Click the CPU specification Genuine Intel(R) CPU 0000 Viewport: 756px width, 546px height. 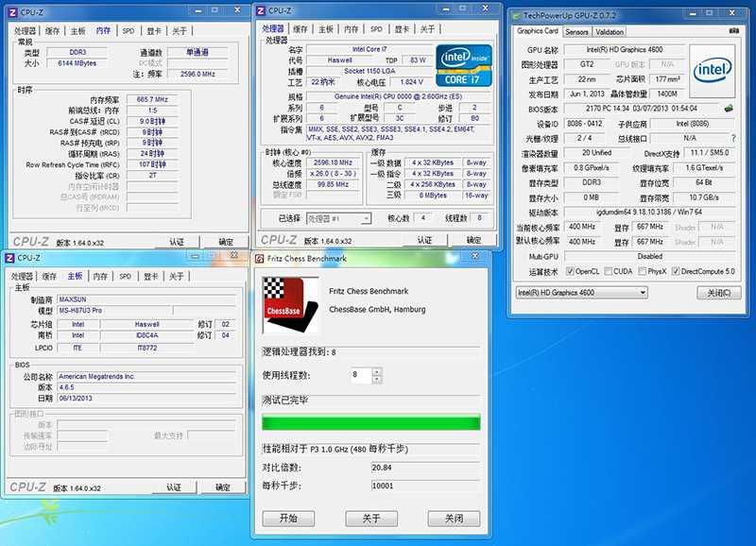pos(398,96)
